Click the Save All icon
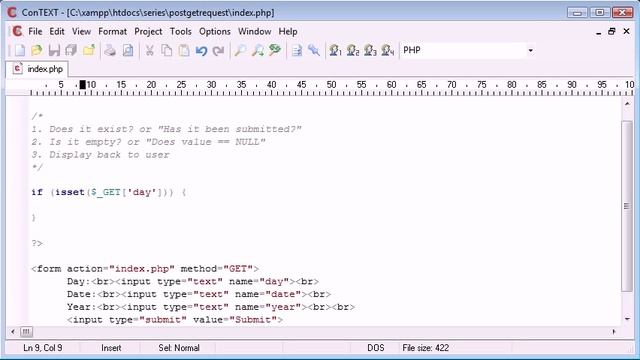 (x=71, y=51)
